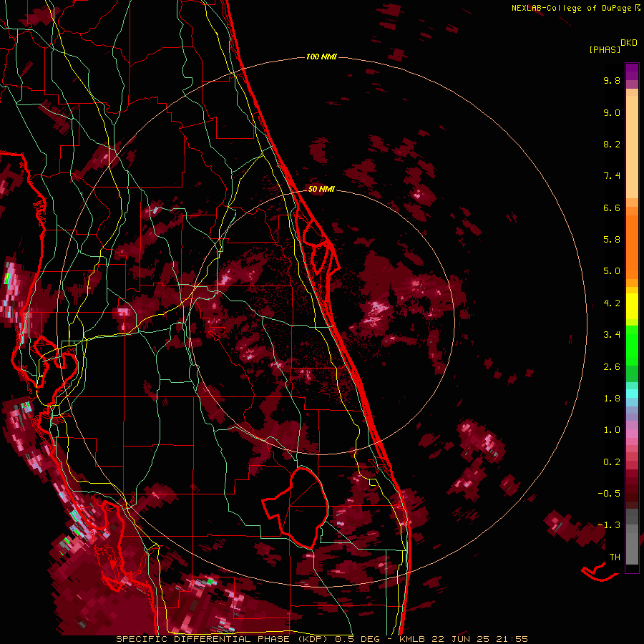Click the 9.8 value on the color scale
Image resolution: width=644 pixels, height=644 pixels.
point(612,80)
